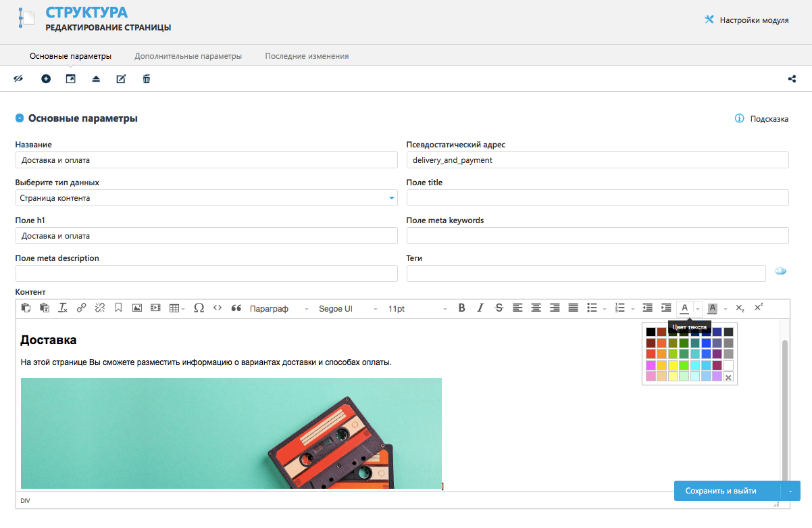Open module settings (Настройки модуля)
Viewport: 812px width, 528px height.
[x=746, y=20]
